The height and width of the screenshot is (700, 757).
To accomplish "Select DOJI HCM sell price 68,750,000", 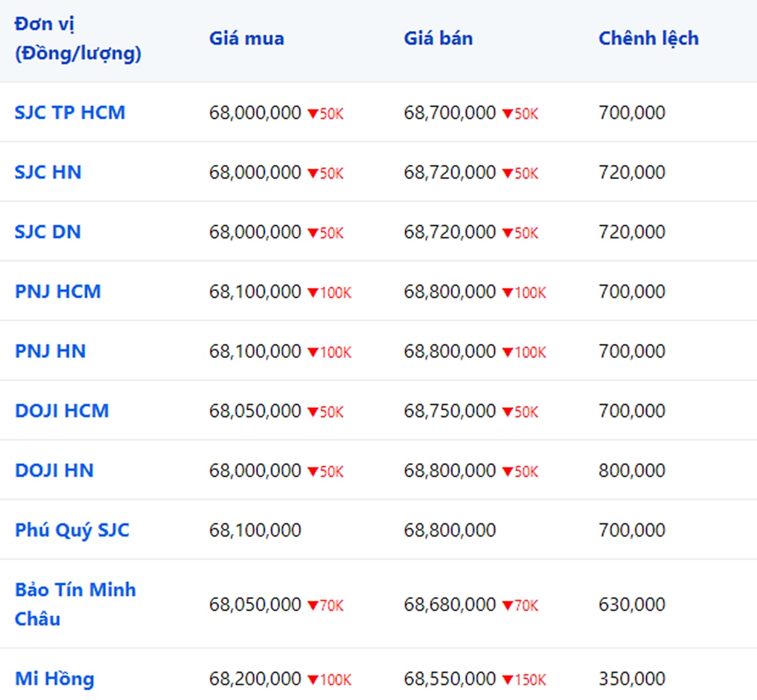I will click(450, 411).
